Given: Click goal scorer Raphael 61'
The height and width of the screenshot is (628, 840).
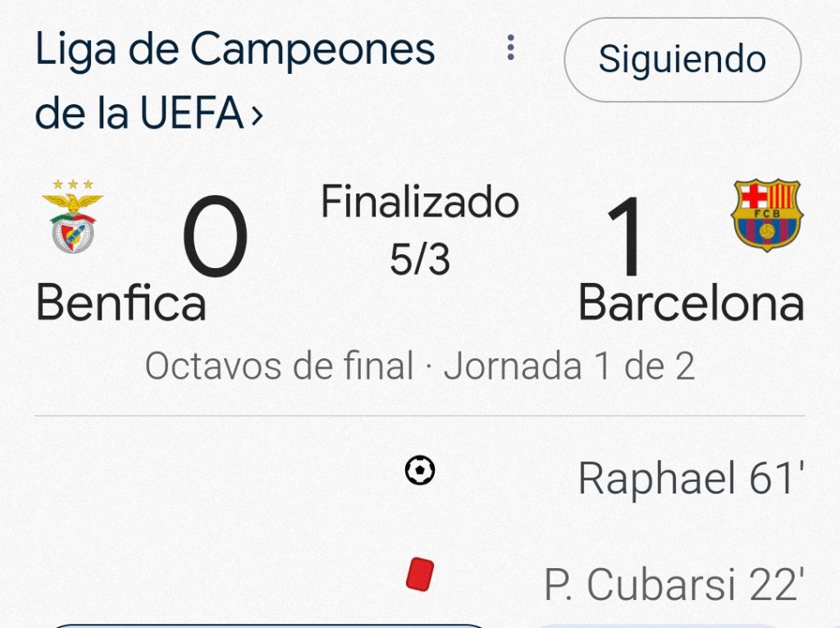Looking at the screenshot, I should 688,479.
